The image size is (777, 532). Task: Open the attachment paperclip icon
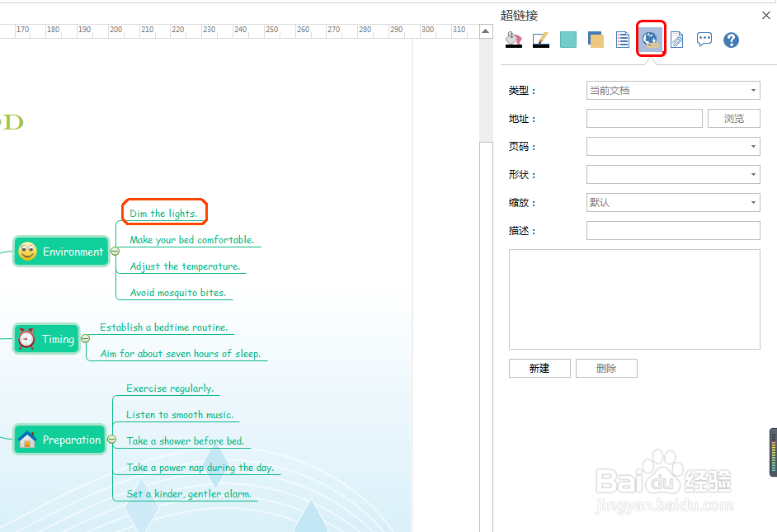676,39
